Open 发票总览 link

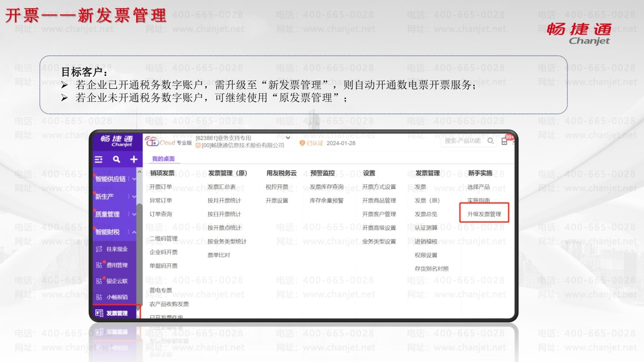pyautogui.click(x=426, y=214)
